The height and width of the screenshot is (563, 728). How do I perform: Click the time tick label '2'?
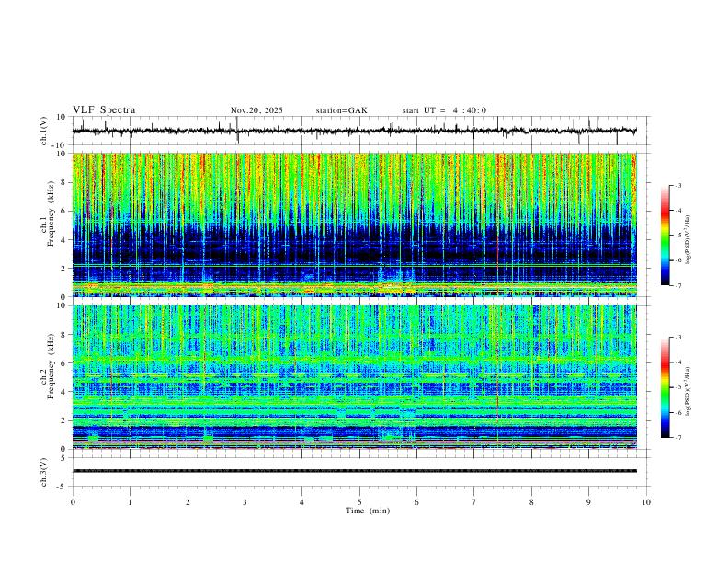(x=188, y=502)
